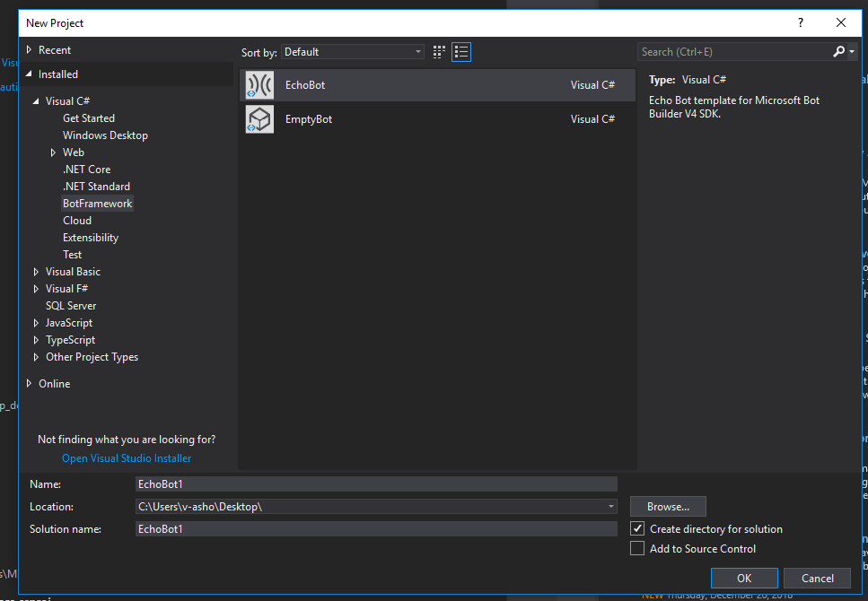This screenshot has height=601, width=868.
Task: Select the EmptyBot template icon
Action: 259,118
